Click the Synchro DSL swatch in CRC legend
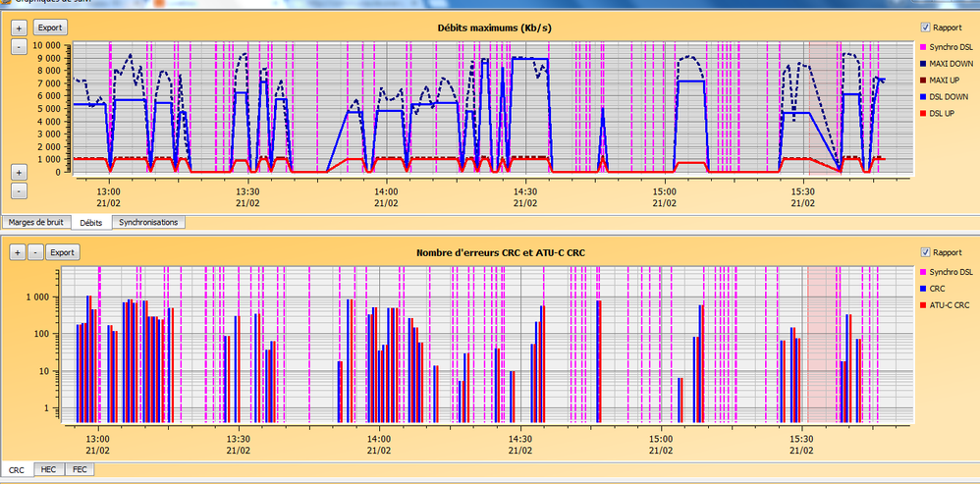 [924, 272]
